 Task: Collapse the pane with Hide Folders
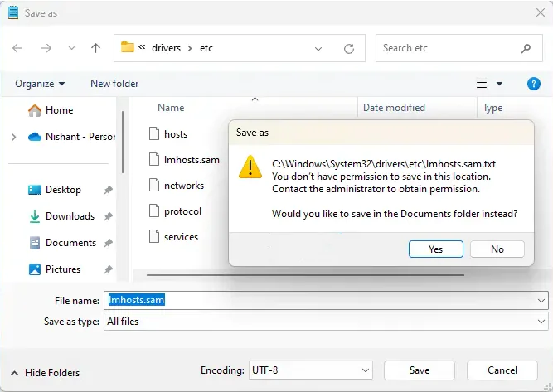pyautogui.click(x=46, y=373)
